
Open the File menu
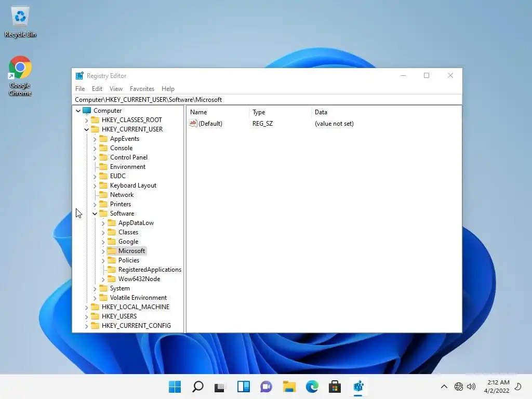80,88
